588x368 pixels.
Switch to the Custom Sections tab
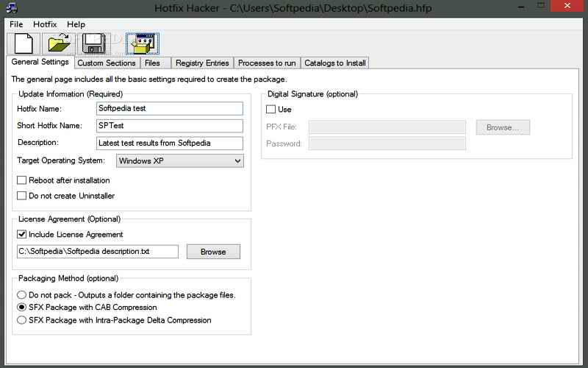(x=107, y=63)
